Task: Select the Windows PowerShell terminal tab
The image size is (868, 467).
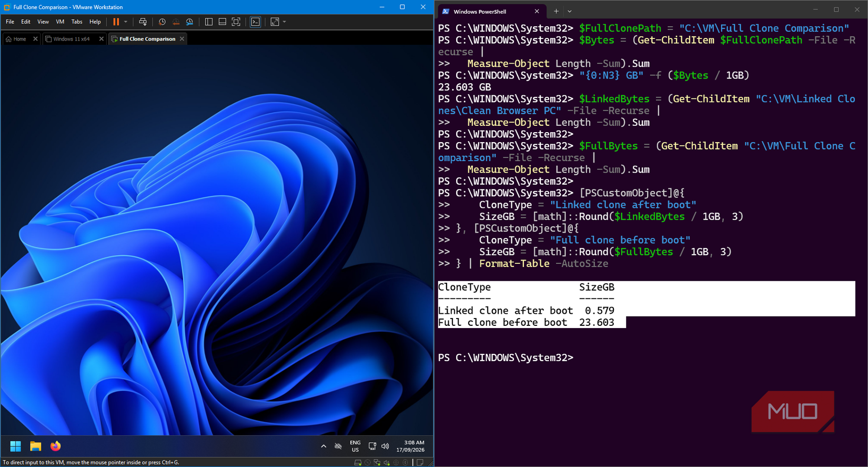Action: coord(491,12)
